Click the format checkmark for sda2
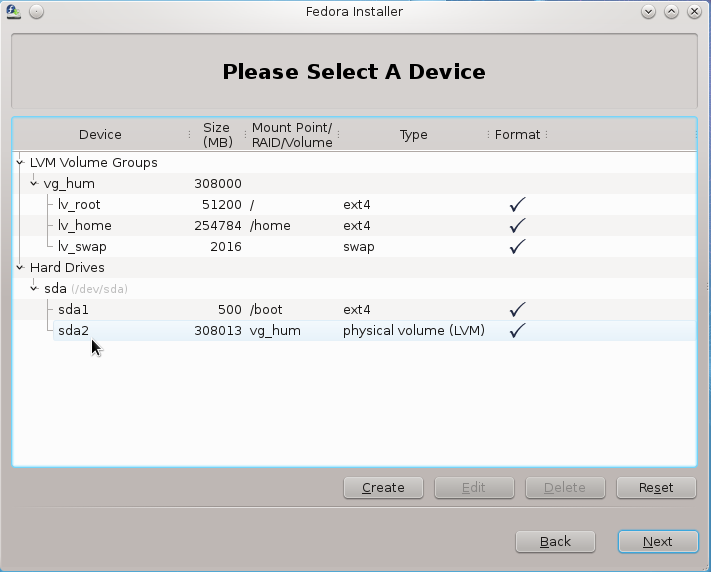The image size is (711, 572). tap(517, 330)
